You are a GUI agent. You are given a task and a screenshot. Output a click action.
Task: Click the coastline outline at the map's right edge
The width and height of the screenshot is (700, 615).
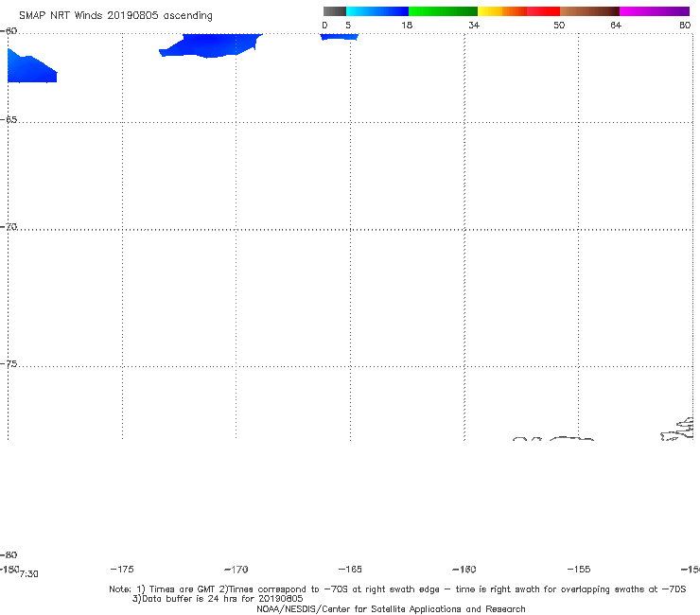coord(677,430)
